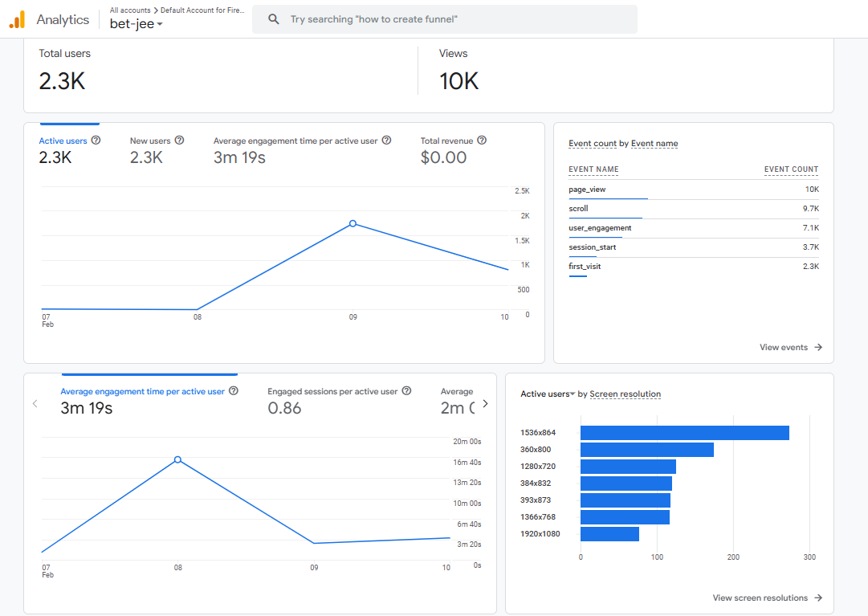Click the Screen resolution dimension link
Viewport: 868px width, 616px height.
(626, 394)
